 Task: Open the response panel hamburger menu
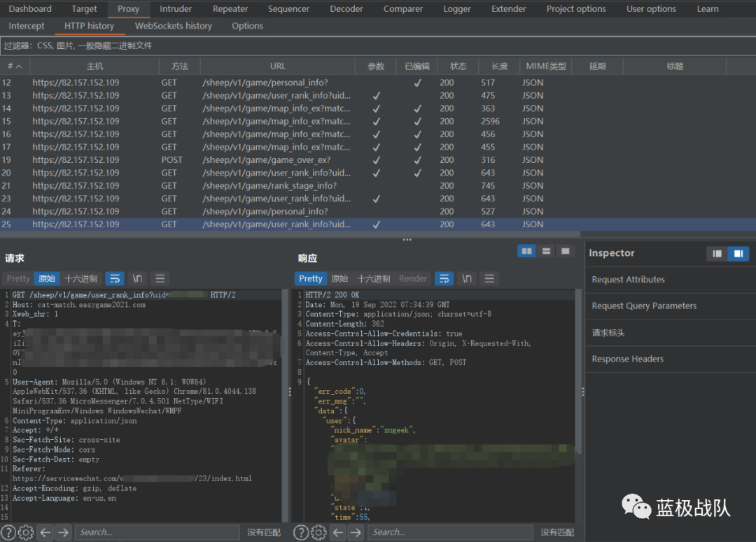click(489, 278)
